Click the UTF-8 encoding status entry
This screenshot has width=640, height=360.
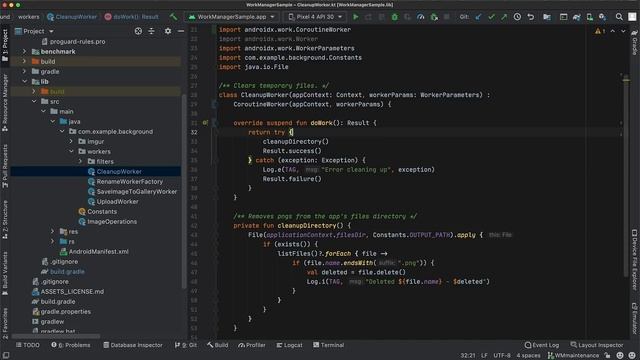502,356
